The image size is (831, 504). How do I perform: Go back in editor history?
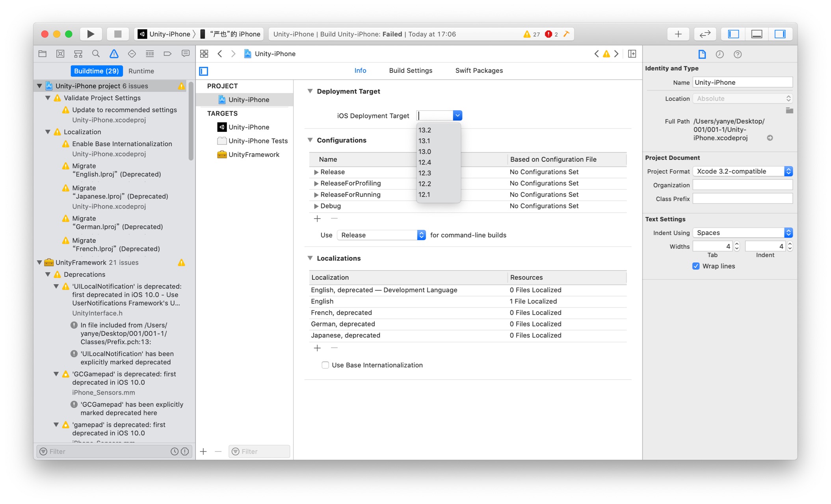[x=220, y=54]
